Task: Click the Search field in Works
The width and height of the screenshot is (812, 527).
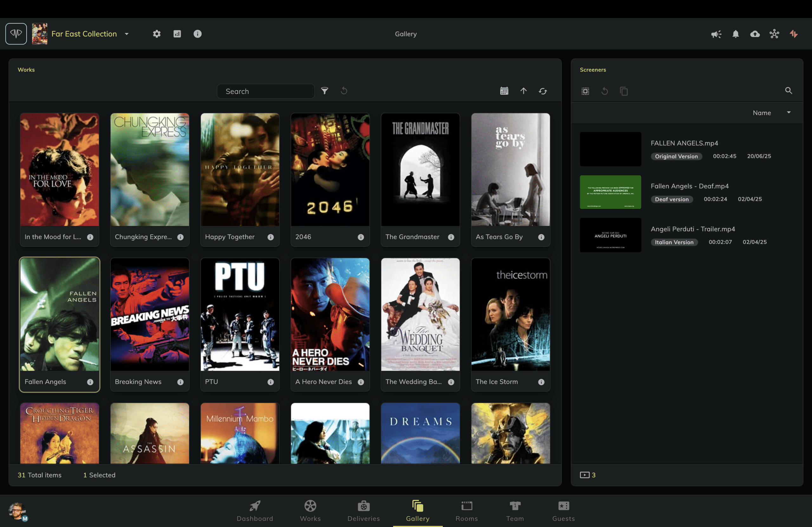Action: point(265,91)
